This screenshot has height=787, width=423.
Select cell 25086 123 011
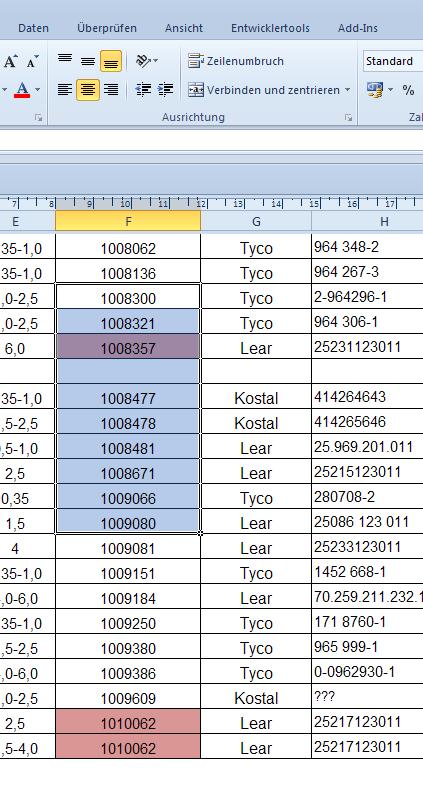(367, 522)
